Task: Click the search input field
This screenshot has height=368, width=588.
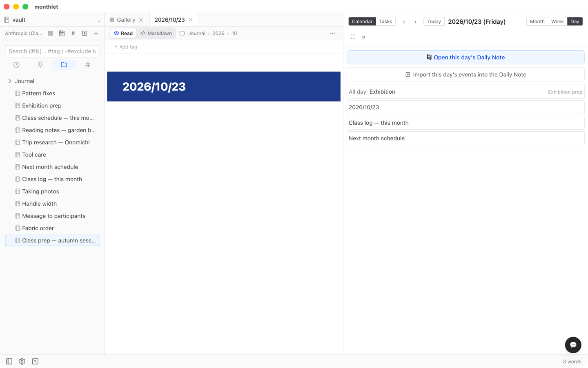Action: 52,52
